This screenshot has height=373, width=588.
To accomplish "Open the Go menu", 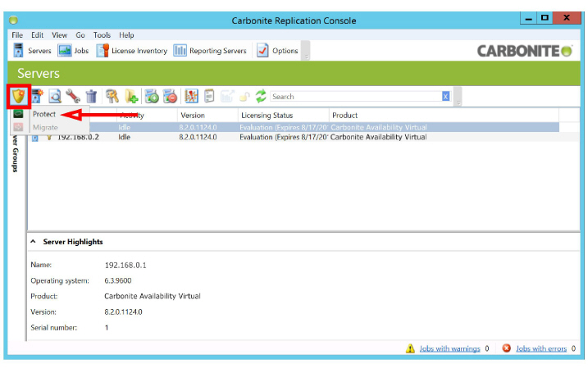I will click(80, 35).
